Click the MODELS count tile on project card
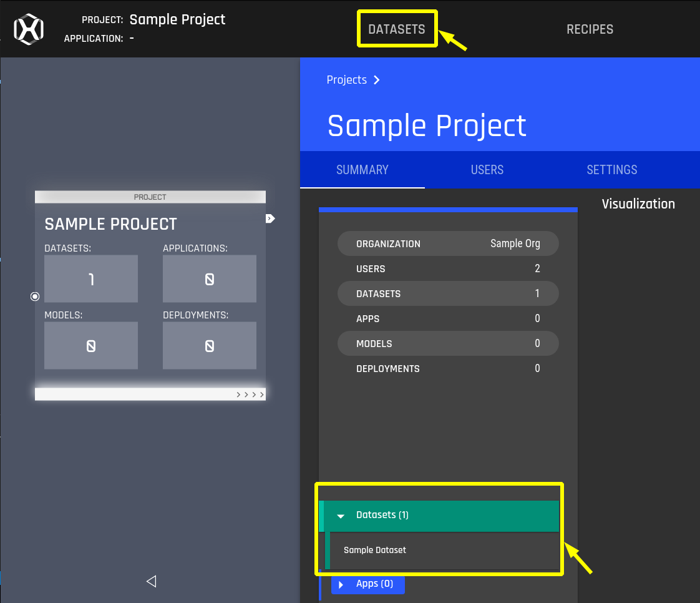The height and width of the screenshot is (603, 700). (x=91, y=345)
